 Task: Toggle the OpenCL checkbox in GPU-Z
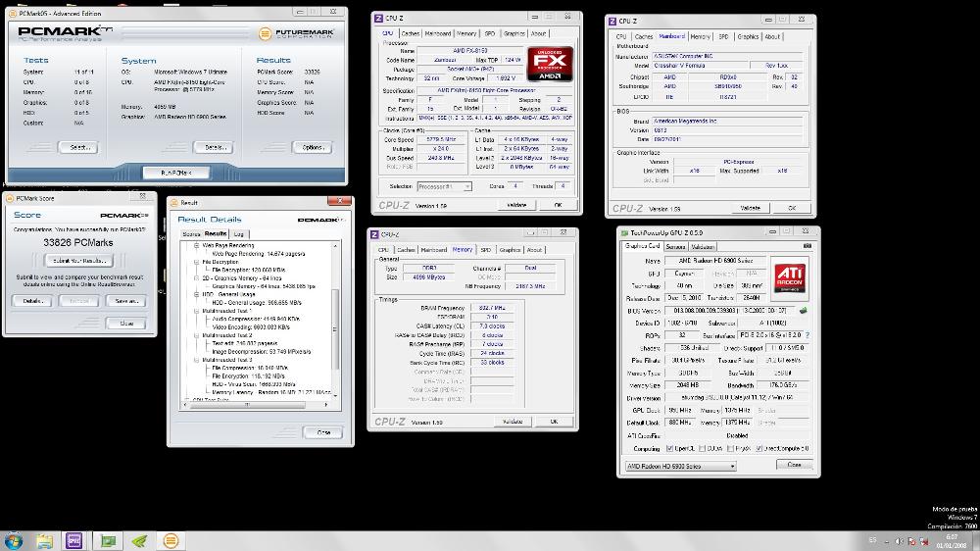pyautogui.click(x=670, y=448)
